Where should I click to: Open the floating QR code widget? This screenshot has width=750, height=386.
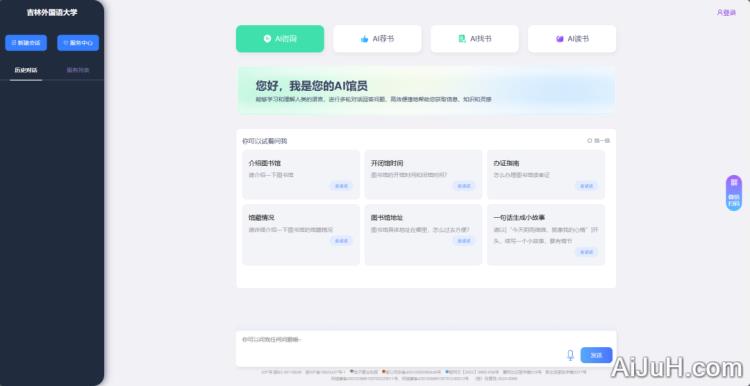coord(734,193)
